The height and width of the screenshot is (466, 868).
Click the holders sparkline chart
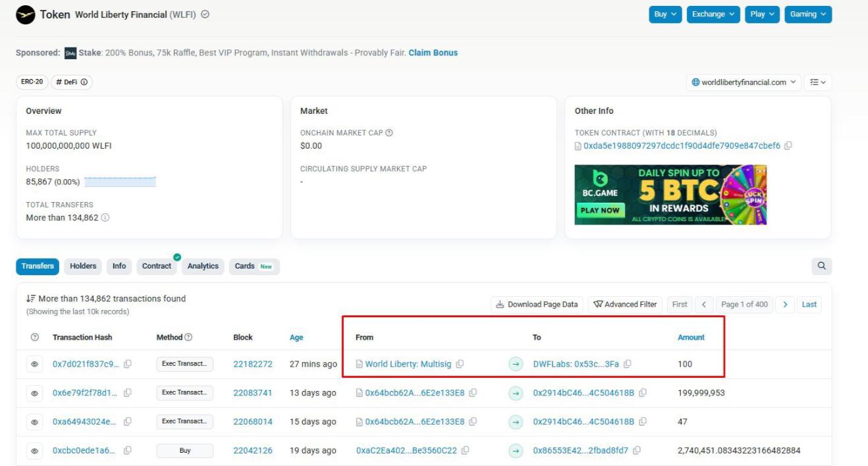121,182
